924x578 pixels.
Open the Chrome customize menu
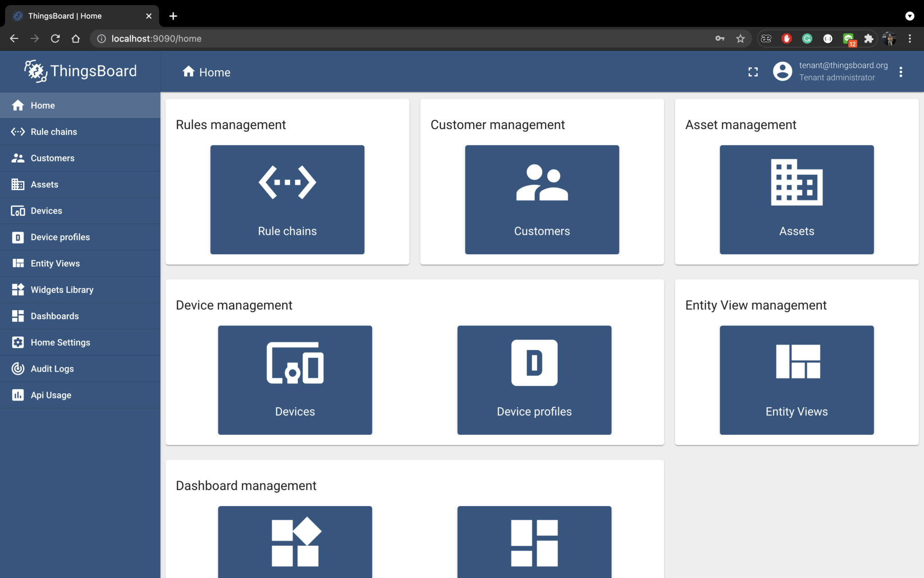[910, 38]
